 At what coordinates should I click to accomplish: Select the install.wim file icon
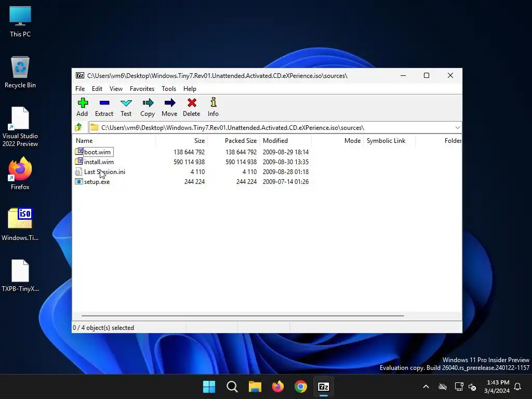[79, 161]
